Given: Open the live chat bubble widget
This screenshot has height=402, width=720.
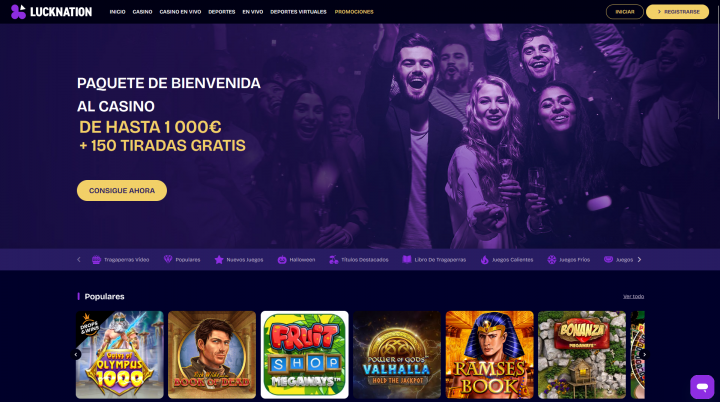Looking at the screenshot, I should (702, 386).
